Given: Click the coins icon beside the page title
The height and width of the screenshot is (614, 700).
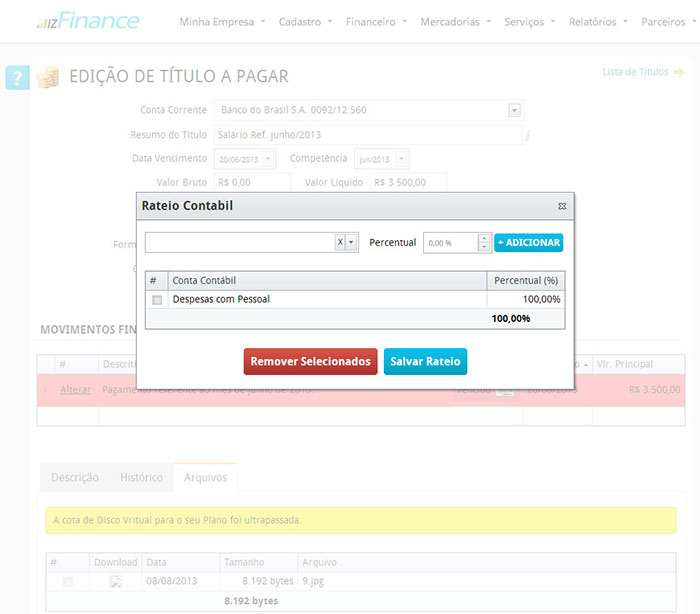Looking at the screenshot, I should (48, 77).
